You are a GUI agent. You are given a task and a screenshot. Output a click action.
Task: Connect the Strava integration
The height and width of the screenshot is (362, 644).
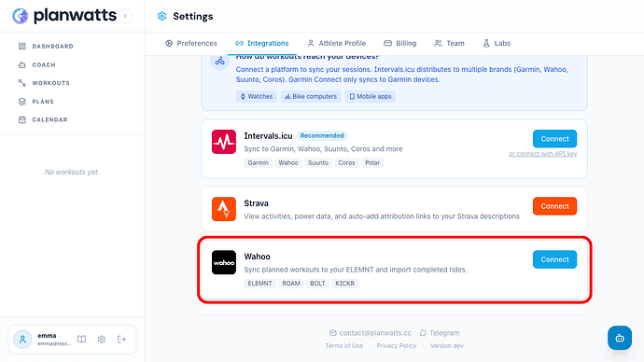(x=555, y=206)
